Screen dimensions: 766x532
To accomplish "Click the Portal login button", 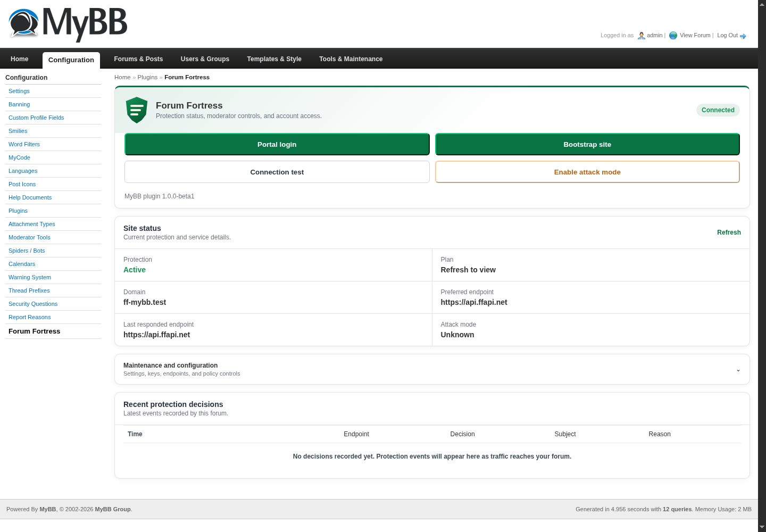I will 277,144.
